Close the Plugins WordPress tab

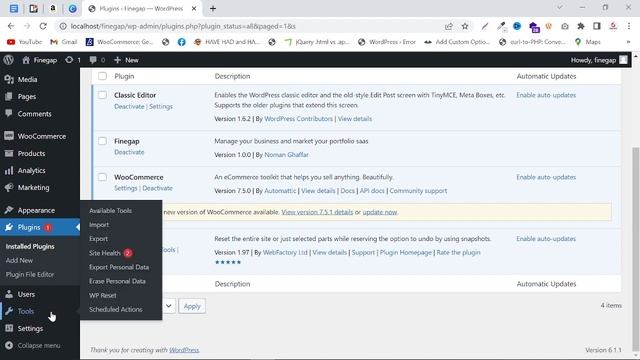(x=194, y=9)
